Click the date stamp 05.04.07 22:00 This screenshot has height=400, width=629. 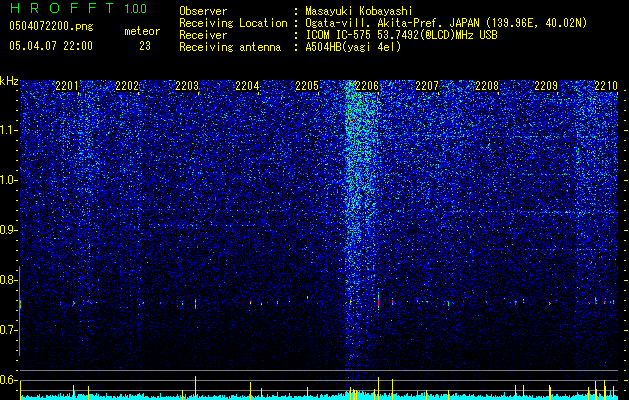(51, 46)
